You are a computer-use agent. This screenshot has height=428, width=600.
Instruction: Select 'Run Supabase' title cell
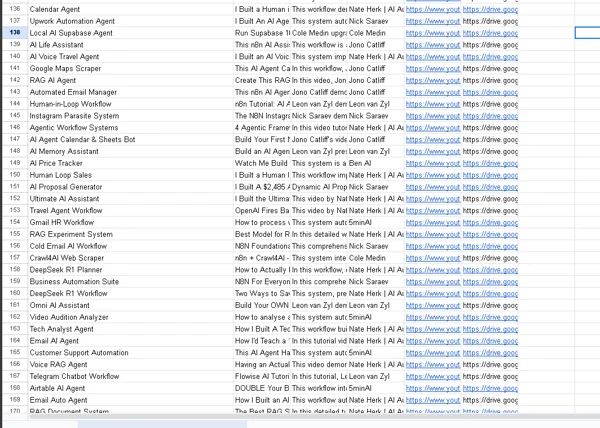[x=262, y=33]
